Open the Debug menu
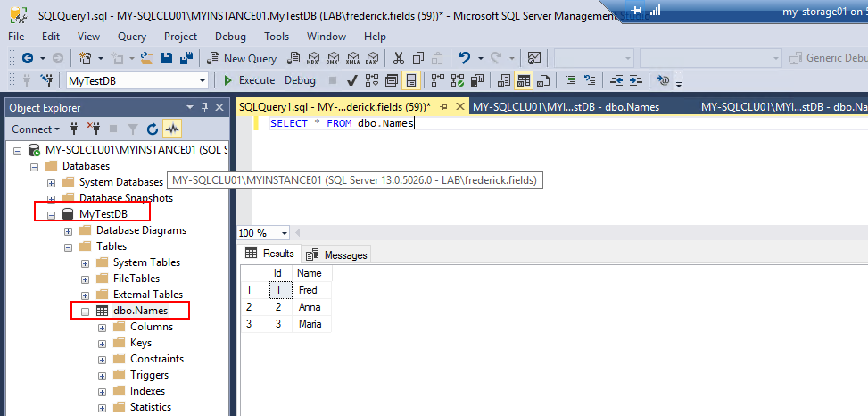The image size is (868, 416). (x=230, y=37)
